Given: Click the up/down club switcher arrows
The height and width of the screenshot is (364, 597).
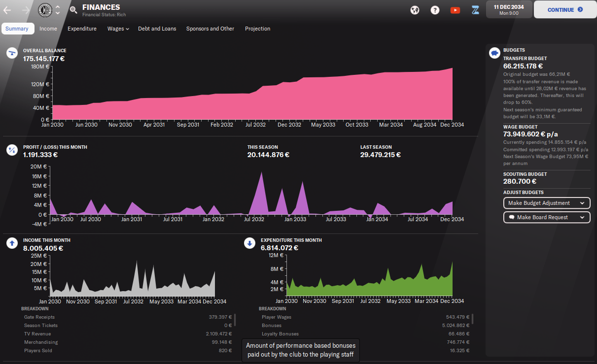Looking at the screenshot, I should pos(58,9).
